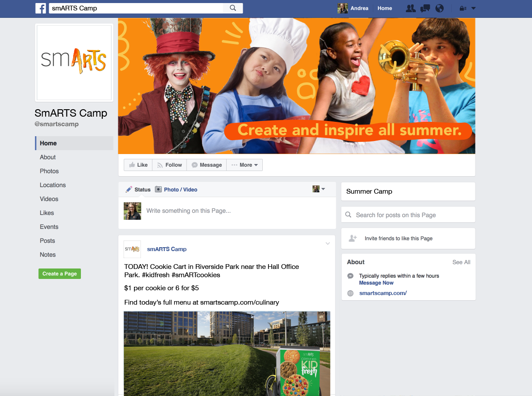Like the page with the Like button

138,165
